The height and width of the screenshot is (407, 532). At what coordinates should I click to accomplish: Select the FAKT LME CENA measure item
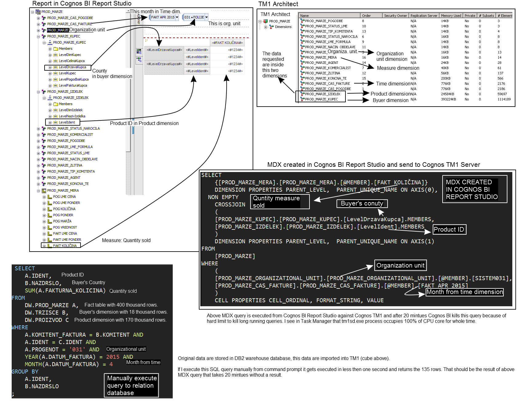pyautogui.click(x=65, y=234)
